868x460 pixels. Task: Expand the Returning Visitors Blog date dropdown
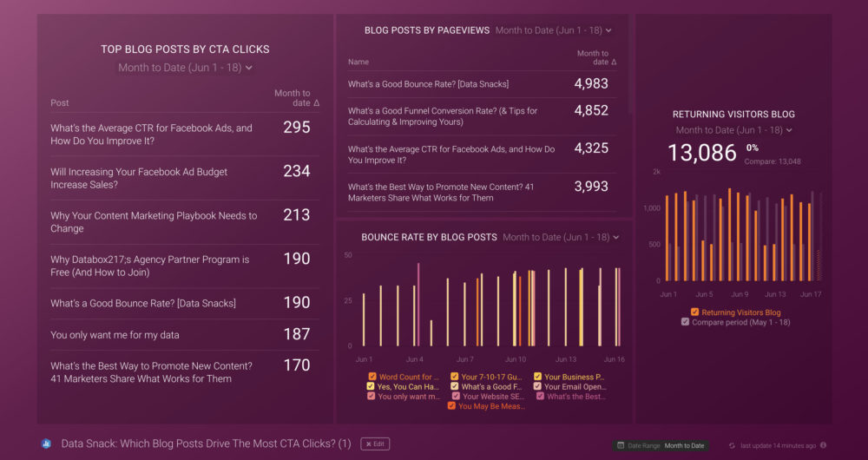[x=789, y=130]
